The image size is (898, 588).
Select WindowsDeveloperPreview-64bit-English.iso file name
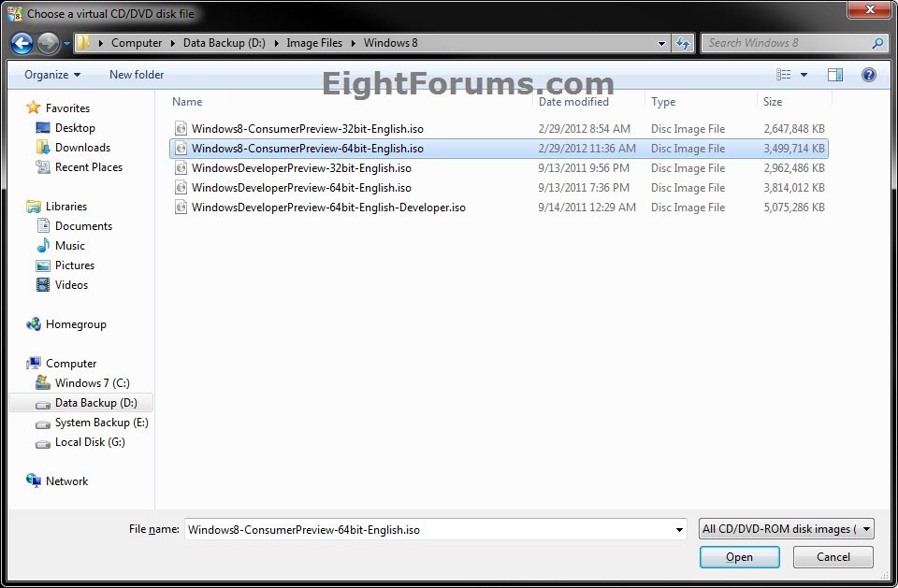coord(301,188)
